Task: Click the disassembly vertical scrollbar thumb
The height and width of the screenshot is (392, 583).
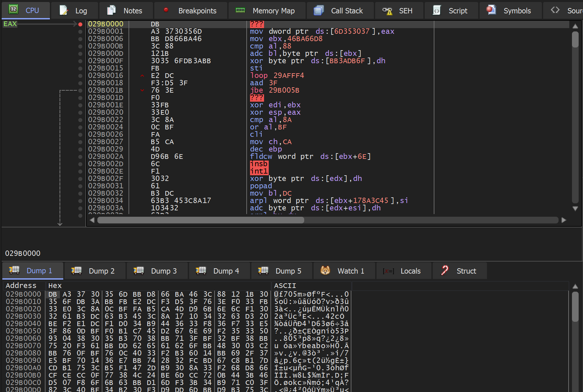Action: (x=575, y=39)
